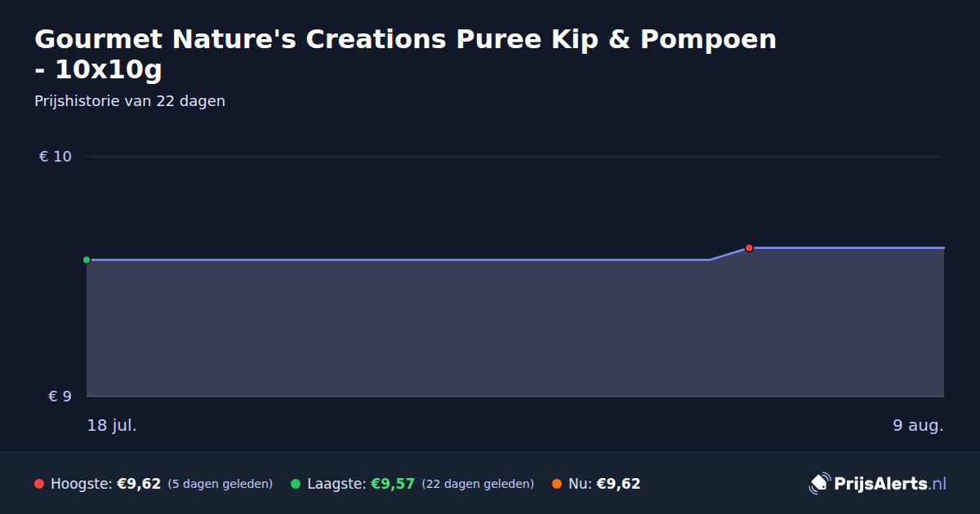The height and width of the screenshot is (514, 980).
Task: Click the green Laagste legend dot
Action: pyautogui.click(x=296, y=484)
